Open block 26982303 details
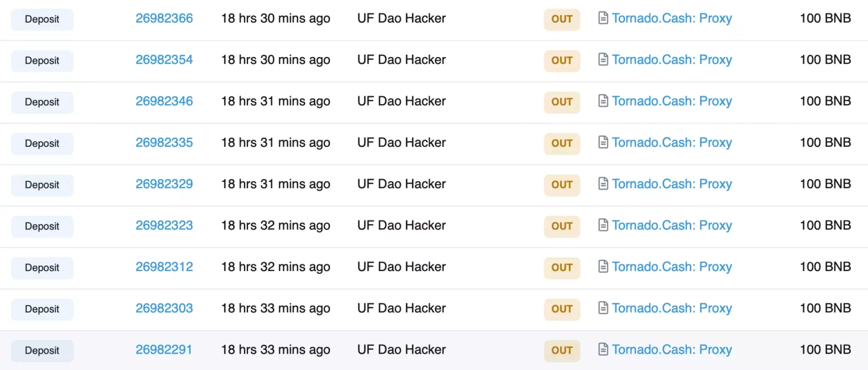Viewport: 868px width, 370px height. 164,308
